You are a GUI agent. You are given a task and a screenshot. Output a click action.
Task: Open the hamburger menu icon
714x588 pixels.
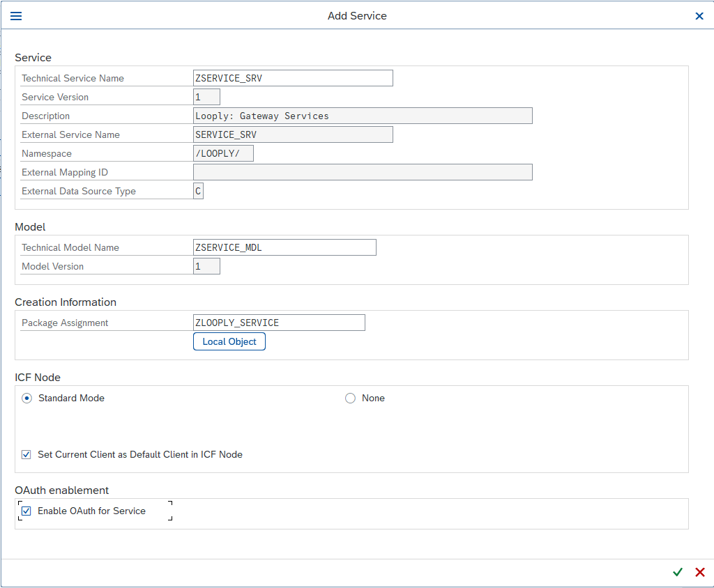point(15,16)
